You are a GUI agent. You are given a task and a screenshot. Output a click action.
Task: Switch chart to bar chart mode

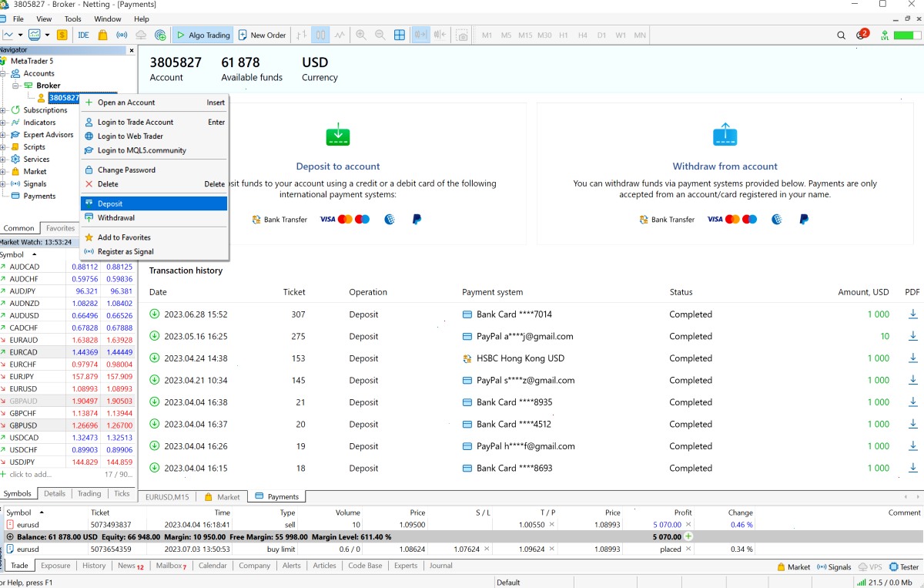(301, 35)
